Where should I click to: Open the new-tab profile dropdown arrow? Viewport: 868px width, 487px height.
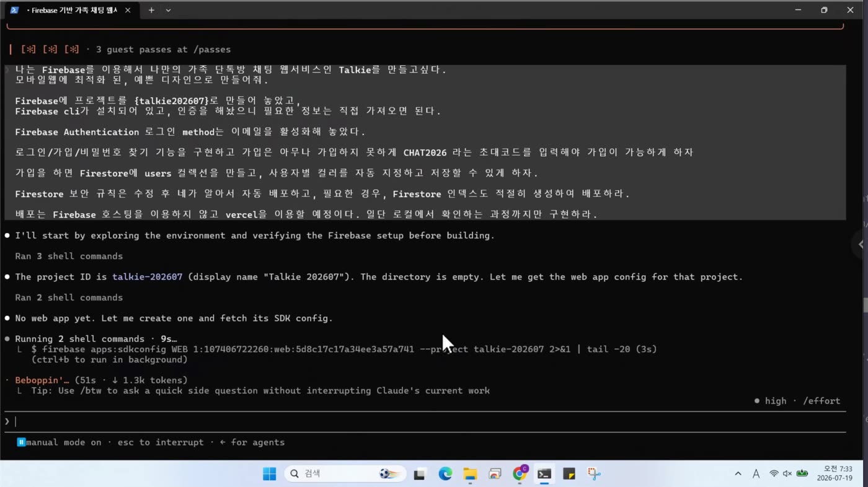pyautogui.click(x=168, y=10)
